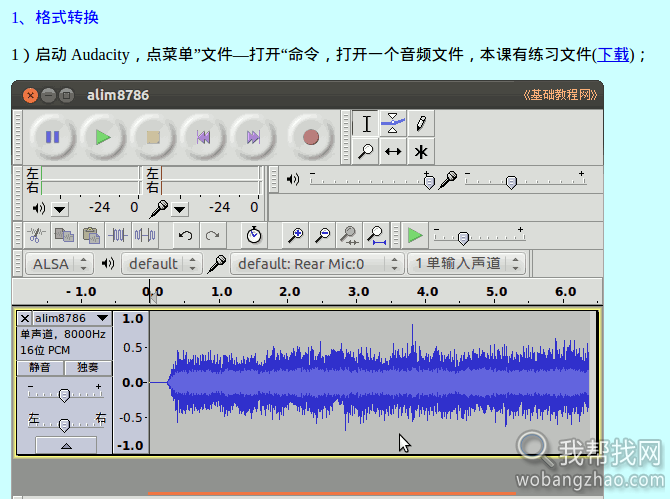Viewport: 670px width, 499px height.
Task: Click the Zoom Out magnifier icon
Action: click(323, 235)
